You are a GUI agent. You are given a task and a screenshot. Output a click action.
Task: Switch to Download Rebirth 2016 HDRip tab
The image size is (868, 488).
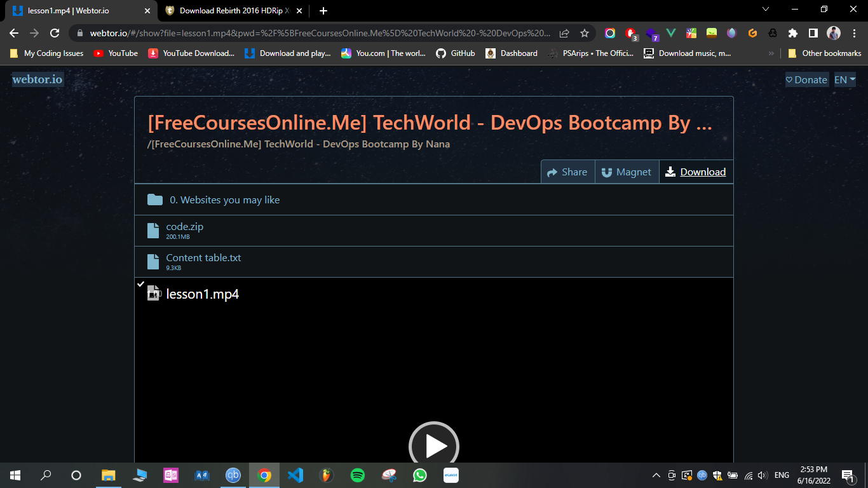click(x=233, y=11)
